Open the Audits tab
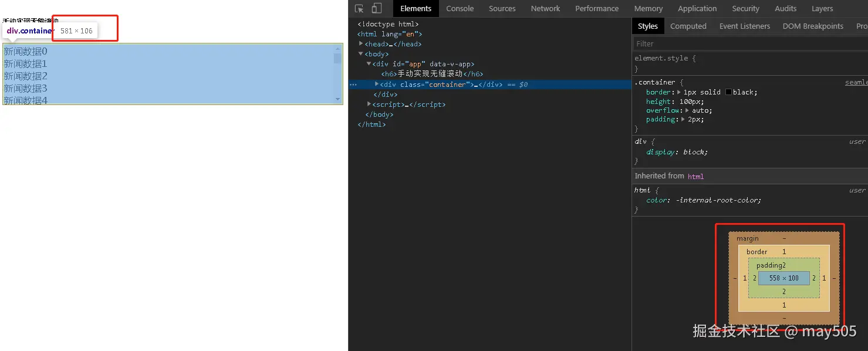Screen dimensions: 868x351 (785, 8)
